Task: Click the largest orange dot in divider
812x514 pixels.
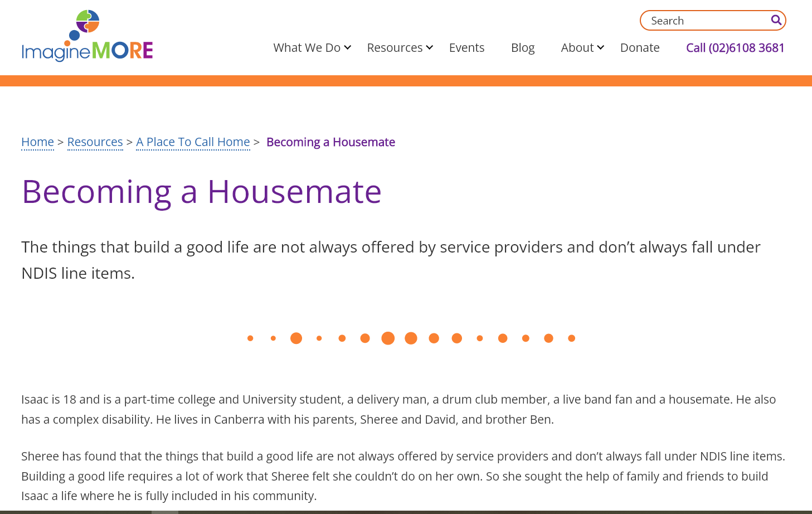Action: point(388,338)
